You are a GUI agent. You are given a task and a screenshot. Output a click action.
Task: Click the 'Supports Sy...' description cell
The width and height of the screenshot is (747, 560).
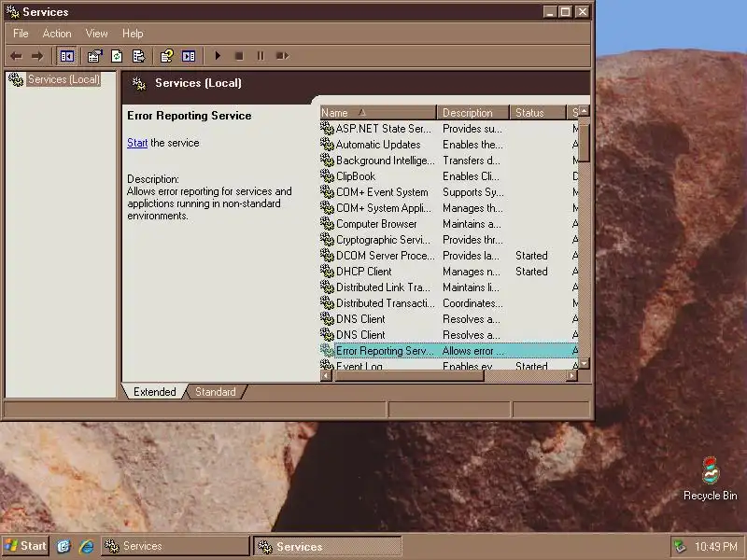click(x=472, y=192)
